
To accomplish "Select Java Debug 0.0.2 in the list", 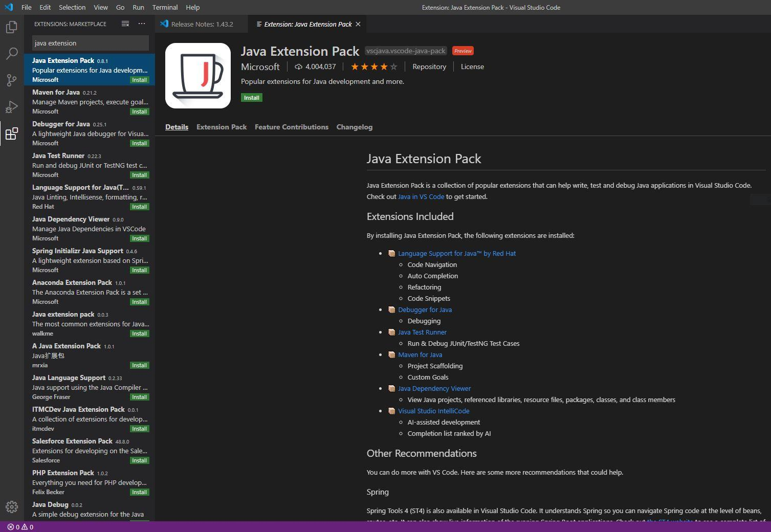I will click(90, 509).
